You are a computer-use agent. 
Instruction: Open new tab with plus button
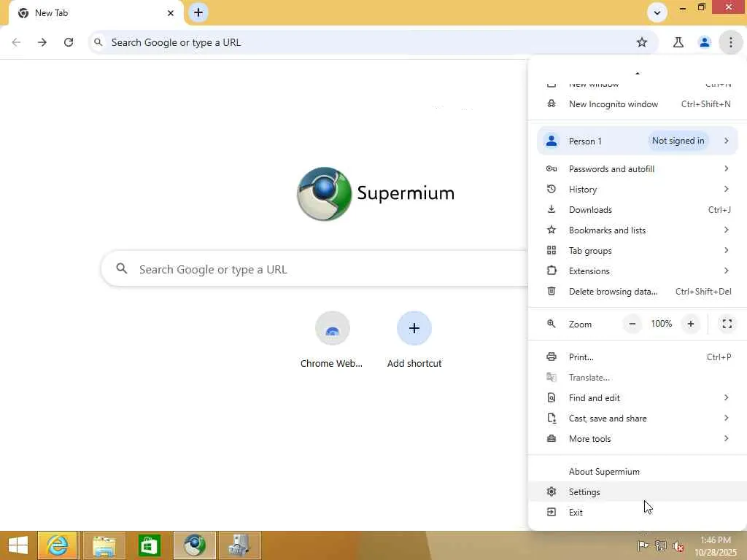coord(198,12)
